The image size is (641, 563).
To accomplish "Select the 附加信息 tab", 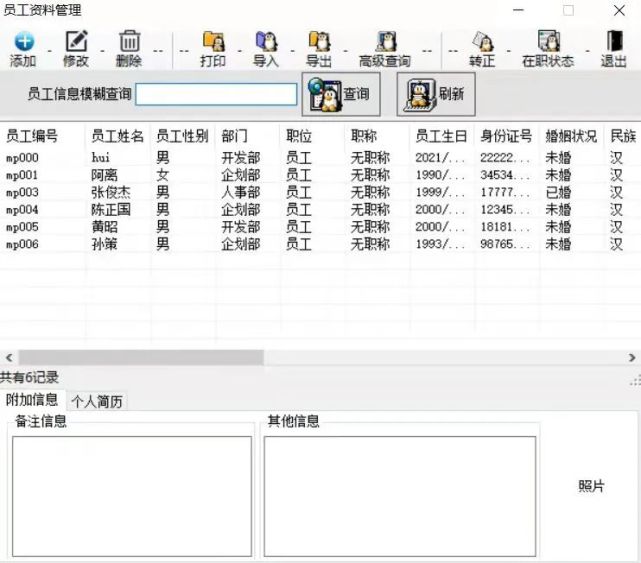I will point(32,400).
